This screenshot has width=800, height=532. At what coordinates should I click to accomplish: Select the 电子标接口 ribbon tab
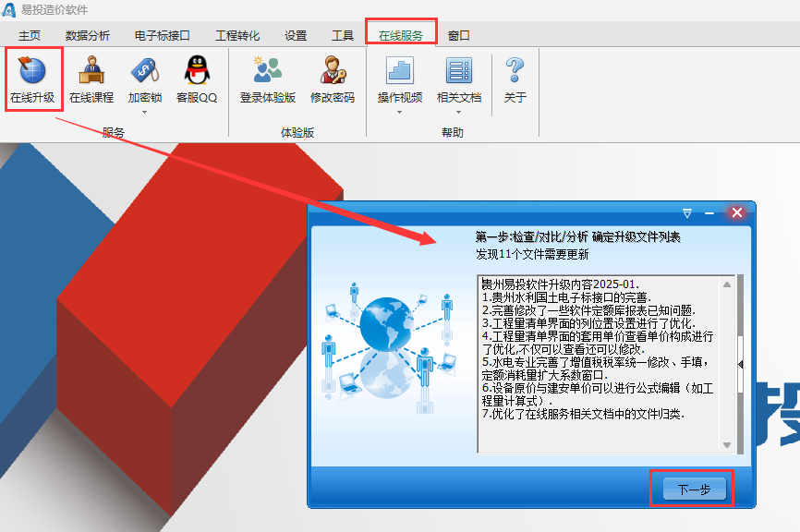point(163,36)
